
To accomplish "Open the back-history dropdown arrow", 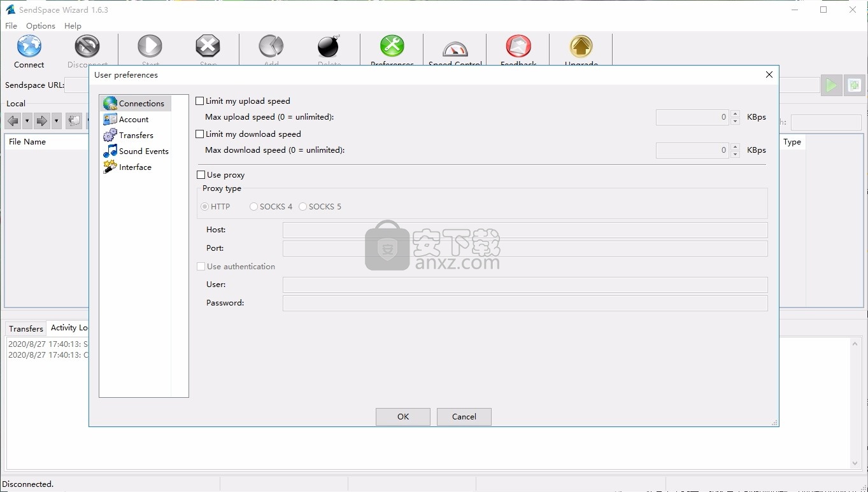I will (27, 120).
